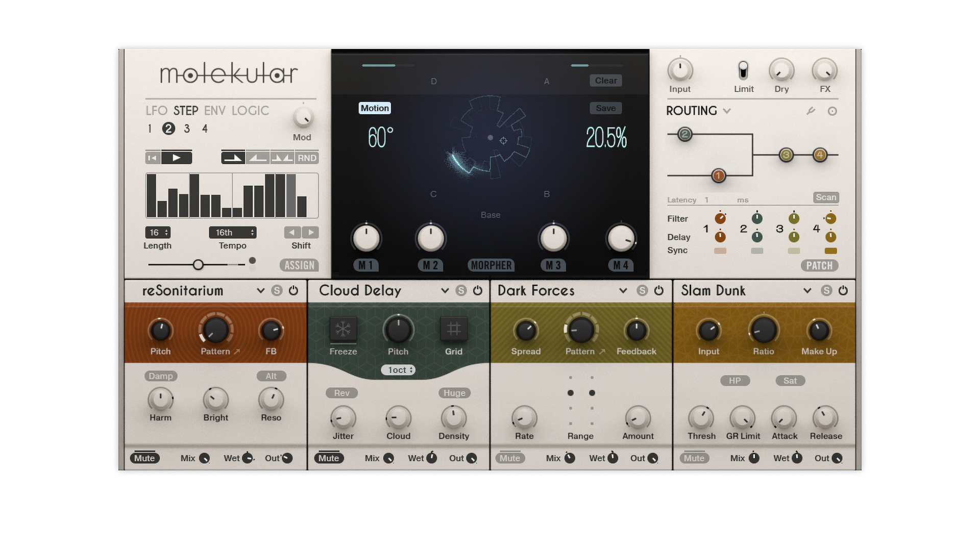Switch to the LFO modulator tab
980x551 pixels.
pos(156,111)
